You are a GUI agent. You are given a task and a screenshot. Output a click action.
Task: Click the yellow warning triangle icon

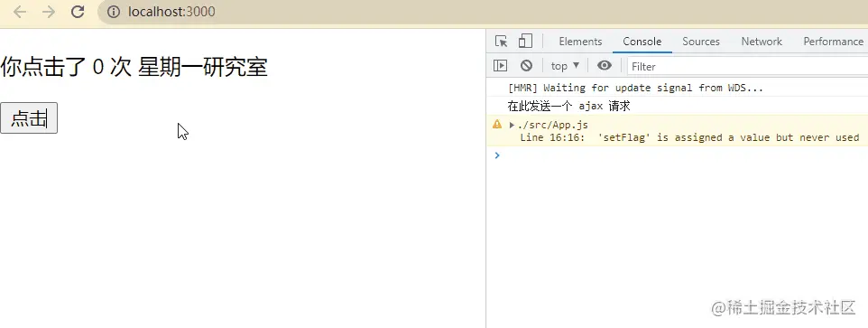click(496, 125)
